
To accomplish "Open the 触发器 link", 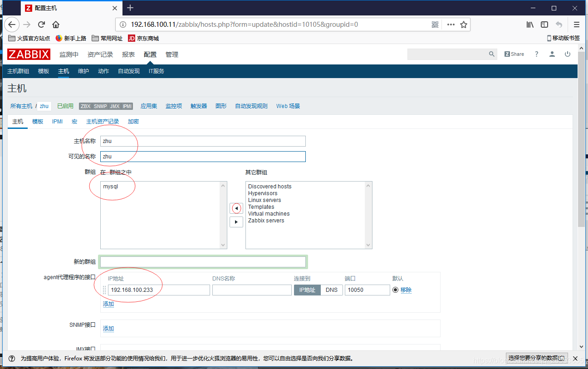I will tap(199, 106).
